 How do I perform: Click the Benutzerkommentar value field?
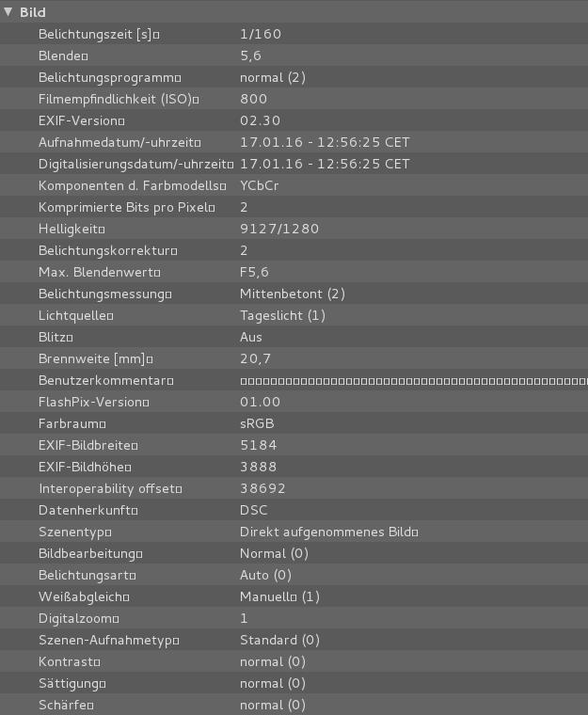point(414,381)
